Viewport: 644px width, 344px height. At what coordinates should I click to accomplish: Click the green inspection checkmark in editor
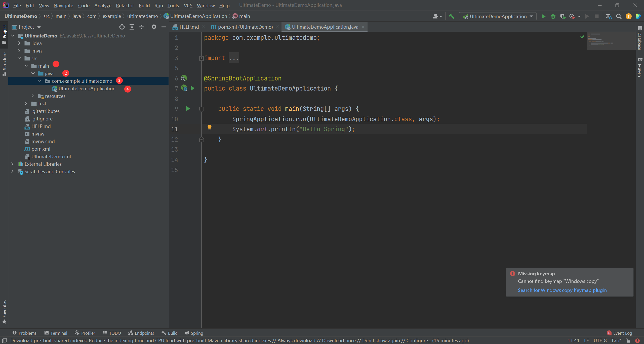[x=582, y=37]
